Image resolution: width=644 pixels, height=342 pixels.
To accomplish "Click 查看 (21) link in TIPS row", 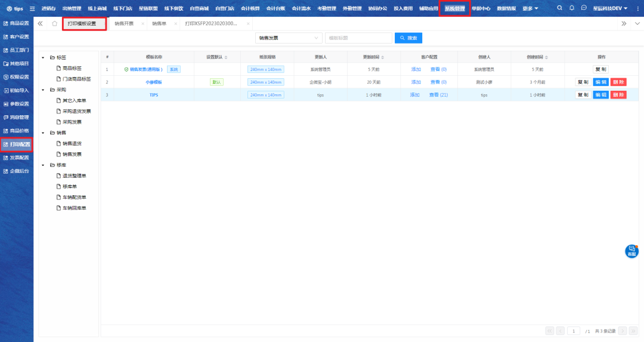I will click(x=439, y=95).
